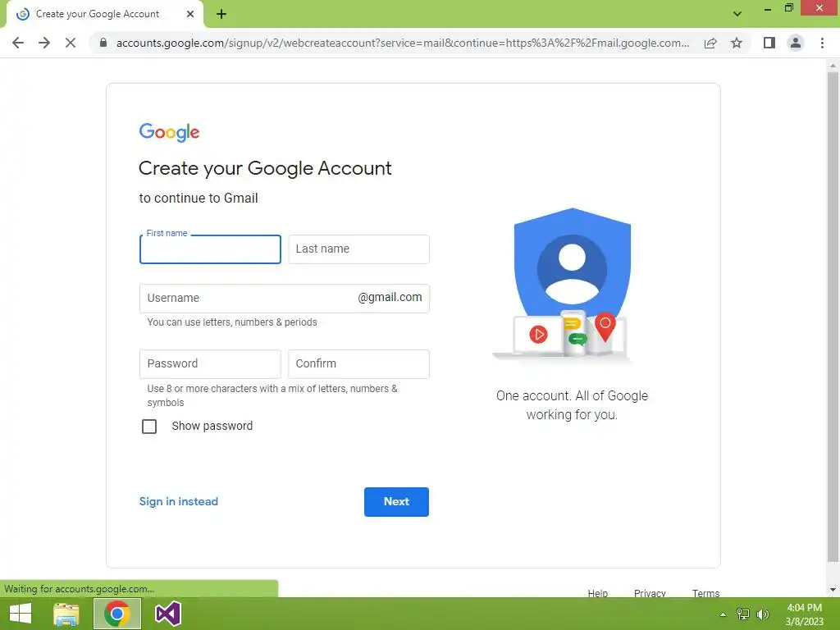Screen dimensions: 840x630
Task: Open Visual Studio from the taskbar
Action: tap(167, 614)
